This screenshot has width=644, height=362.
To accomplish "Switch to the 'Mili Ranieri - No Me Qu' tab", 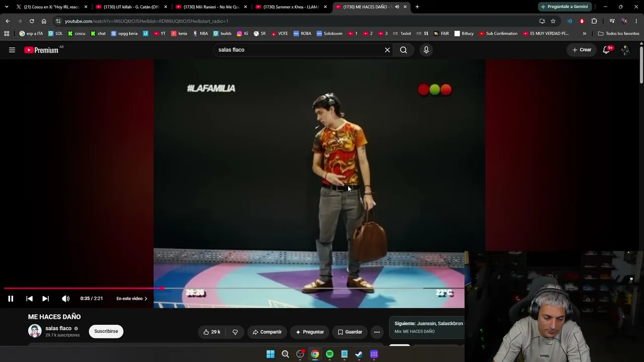I will 211,7.
